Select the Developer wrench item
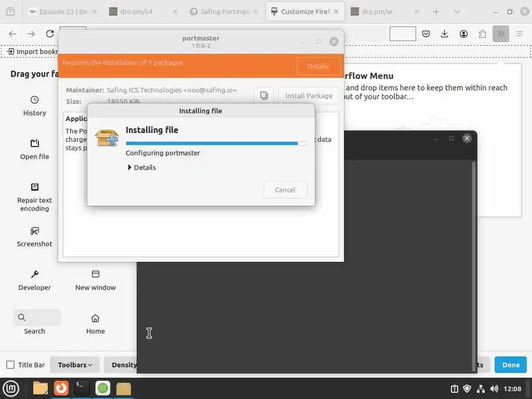The width and height of the screenshot is (532, 399). pyautogui.click(x=34, y=281)
